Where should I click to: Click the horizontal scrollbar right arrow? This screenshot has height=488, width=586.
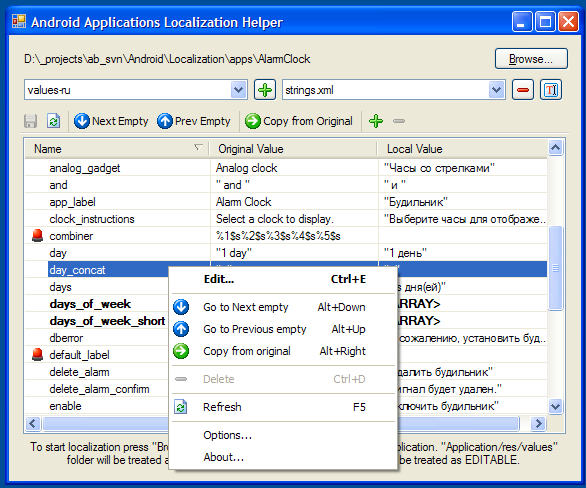tap(539, 423)
